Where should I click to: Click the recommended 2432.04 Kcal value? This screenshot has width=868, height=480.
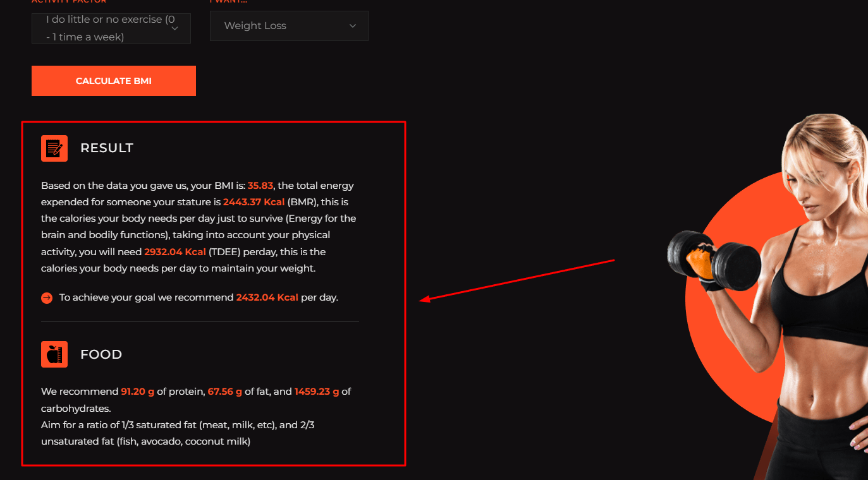[267, 297]
